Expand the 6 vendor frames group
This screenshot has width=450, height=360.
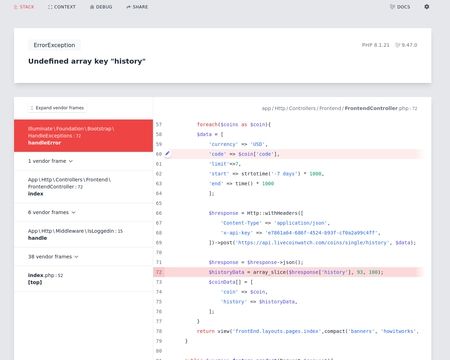52,212
